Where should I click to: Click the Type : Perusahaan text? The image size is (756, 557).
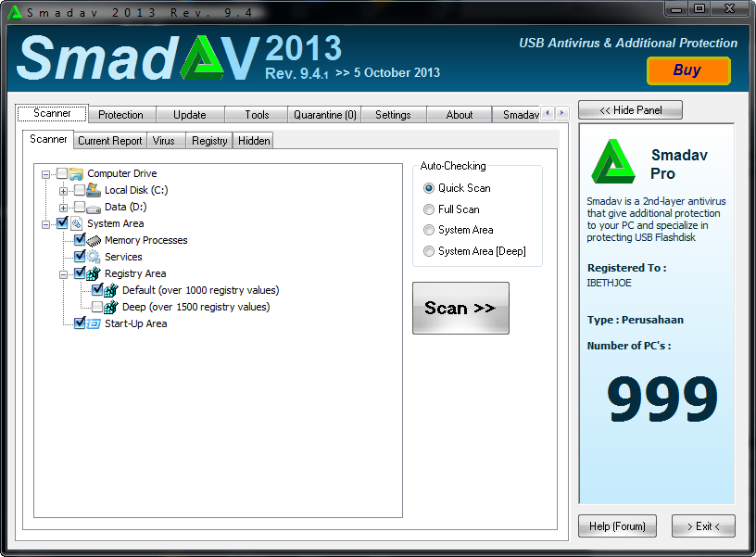click(636, 320)
